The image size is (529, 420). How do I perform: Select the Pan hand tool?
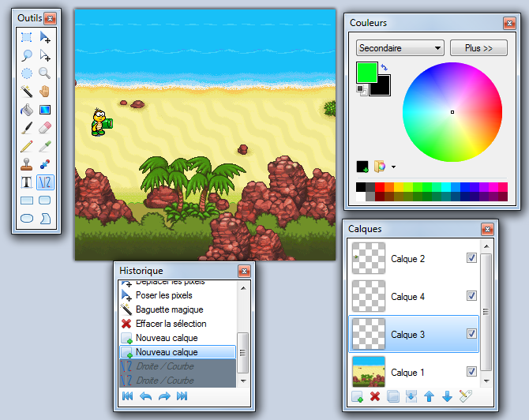[x=45, y=91]
